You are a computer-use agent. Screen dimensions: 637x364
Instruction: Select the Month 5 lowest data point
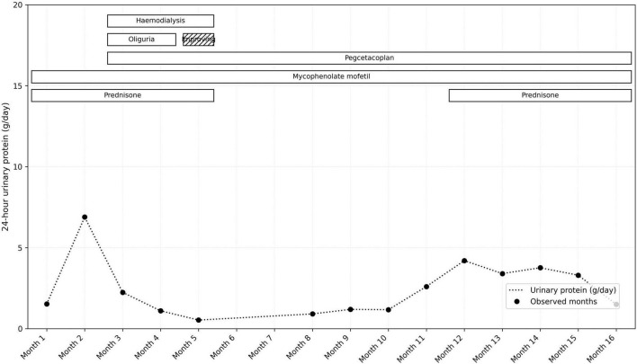199,320
